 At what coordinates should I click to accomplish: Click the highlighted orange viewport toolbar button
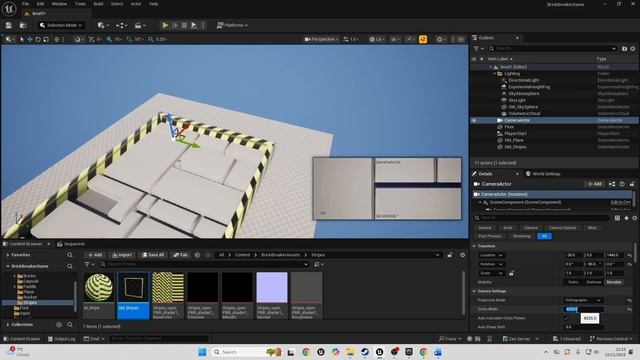click(423, 39)
